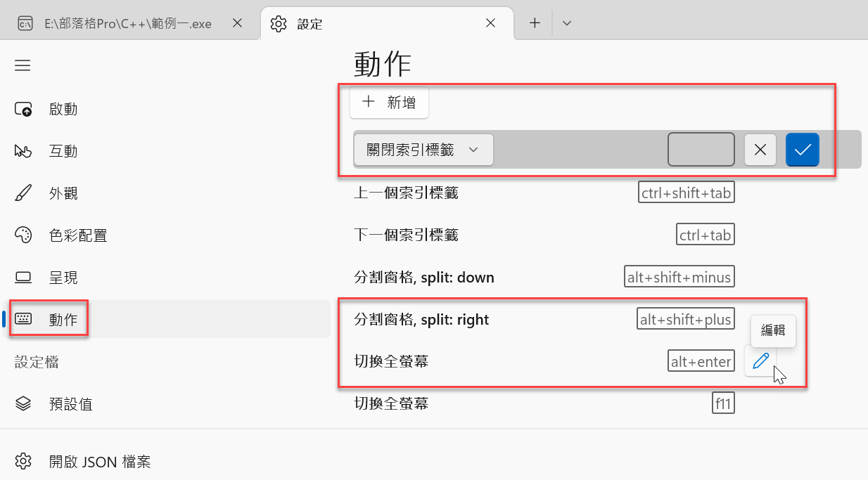The width and height of the screenshot is (868, 480).
Task: Click the 新增 add-new button
Action: pyautogui.click(x=389, y=103)
